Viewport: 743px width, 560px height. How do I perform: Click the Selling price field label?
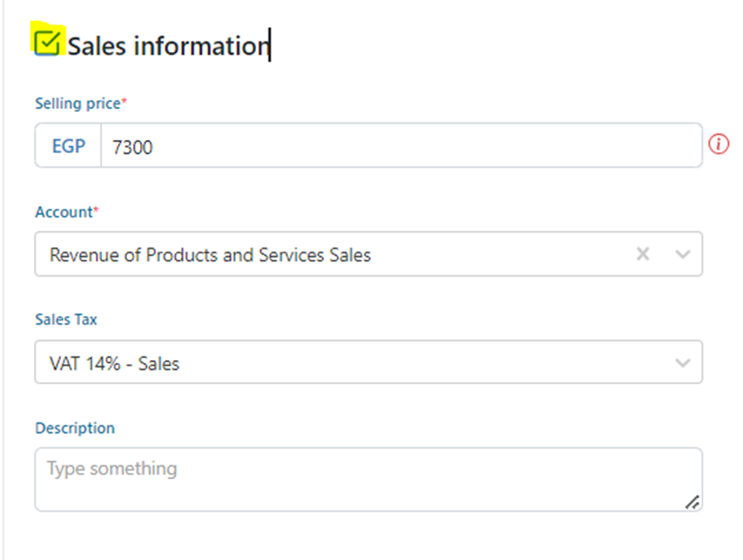click(x=77, y=104)
